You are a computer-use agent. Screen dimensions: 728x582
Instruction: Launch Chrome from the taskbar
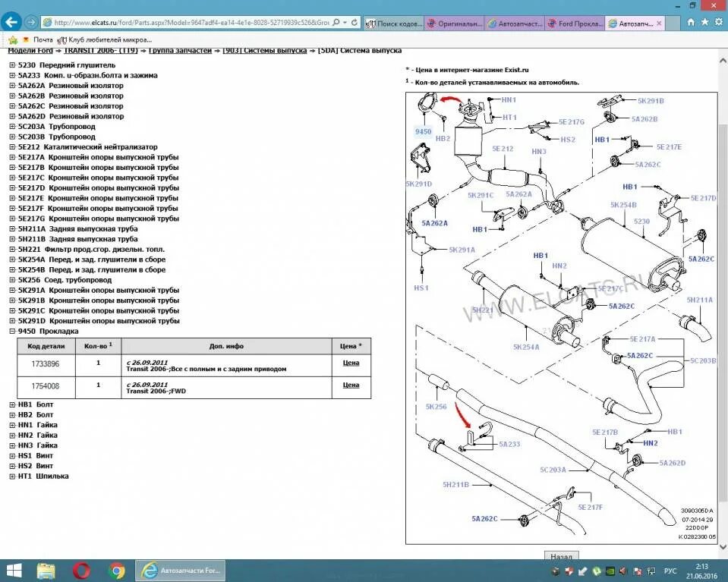click(117, 571)
